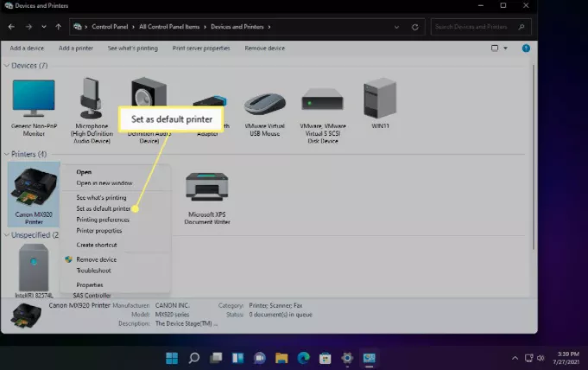588x370 pixels.
Task: Select the Microsoft XPS Document Writer printer
Action: [207, 198]
